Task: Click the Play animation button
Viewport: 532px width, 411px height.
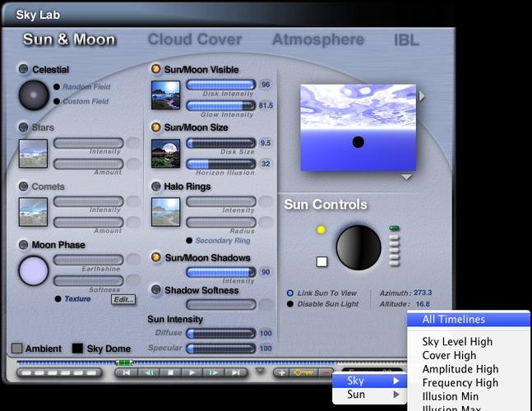Action: [x=192, y=372]
